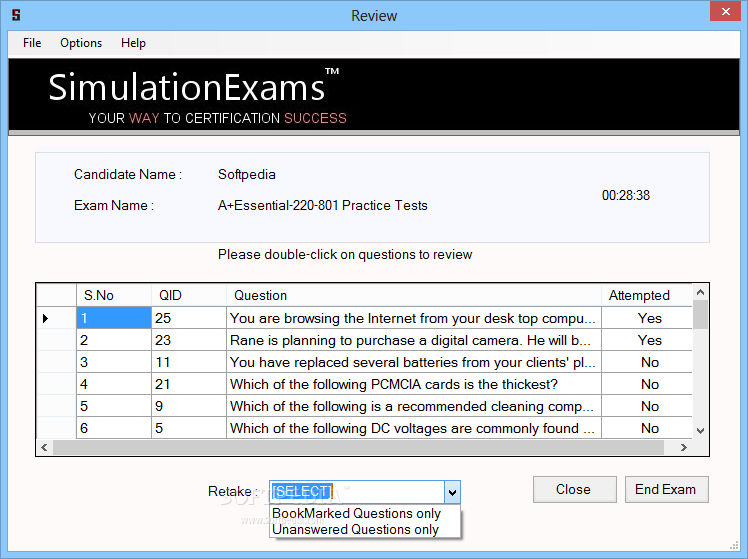Click the S.No cell containing 5
The image size is (748, 559).
pos(114,406)
